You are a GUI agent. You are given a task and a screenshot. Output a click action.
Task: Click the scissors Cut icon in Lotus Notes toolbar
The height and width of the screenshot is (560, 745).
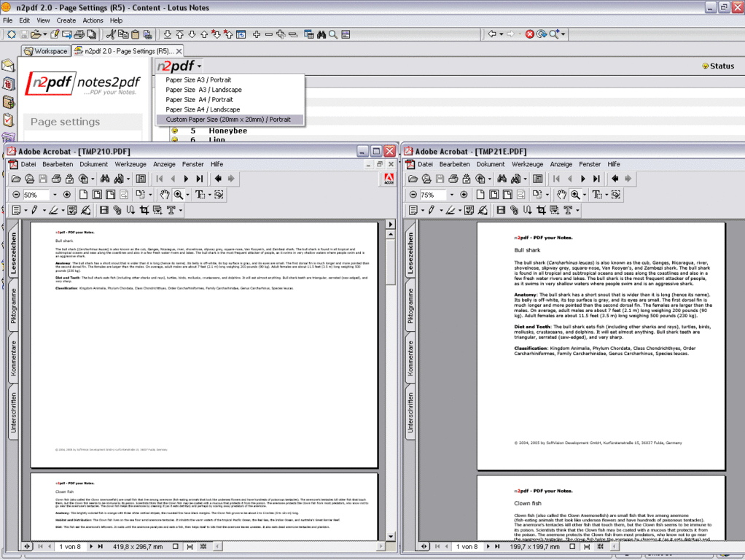point(111,34)
